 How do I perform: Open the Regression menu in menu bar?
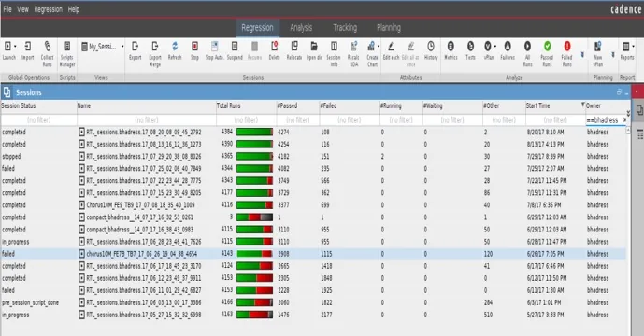coord(48,9)
